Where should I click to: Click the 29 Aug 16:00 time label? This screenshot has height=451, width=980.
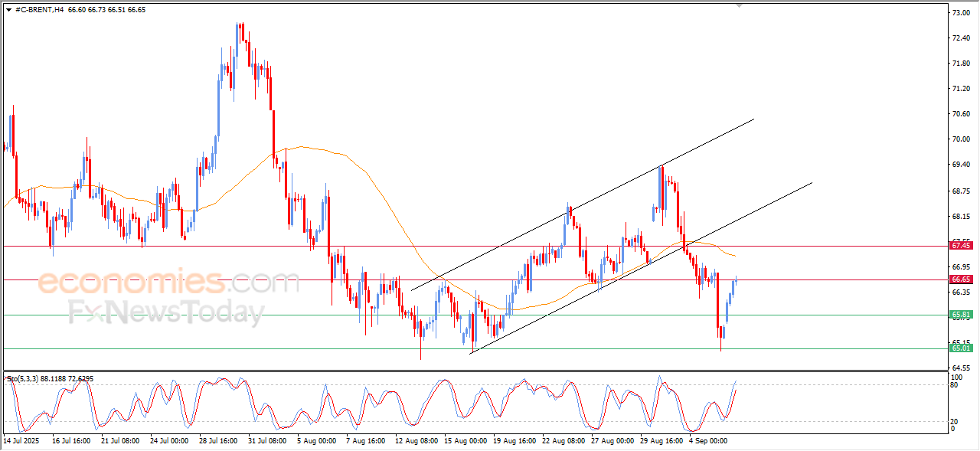[661, 441]
